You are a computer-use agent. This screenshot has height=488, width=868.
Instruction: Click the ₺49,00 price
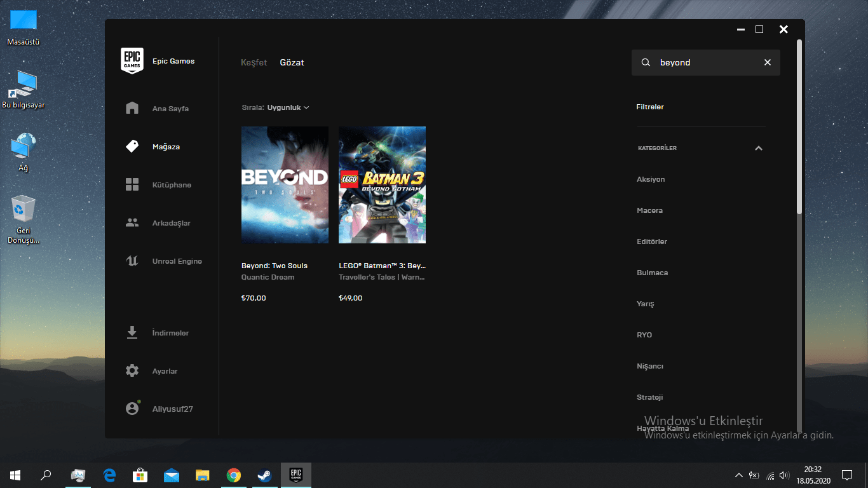click(x=351, y=298)
